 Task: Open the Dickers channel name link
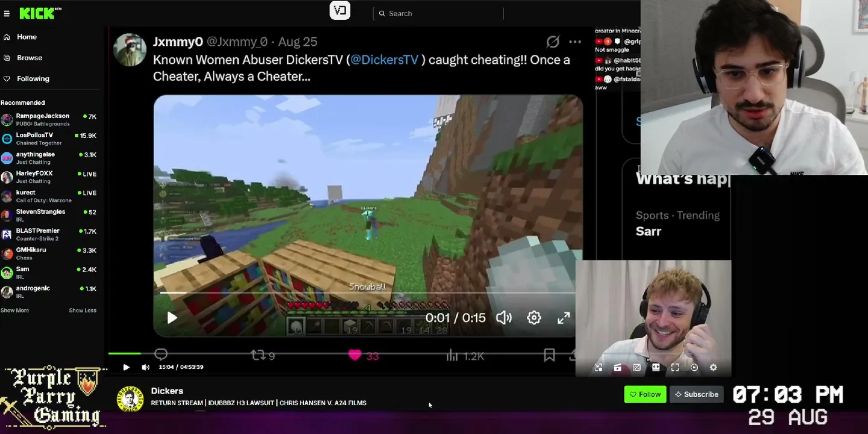[x=167, y=391]
